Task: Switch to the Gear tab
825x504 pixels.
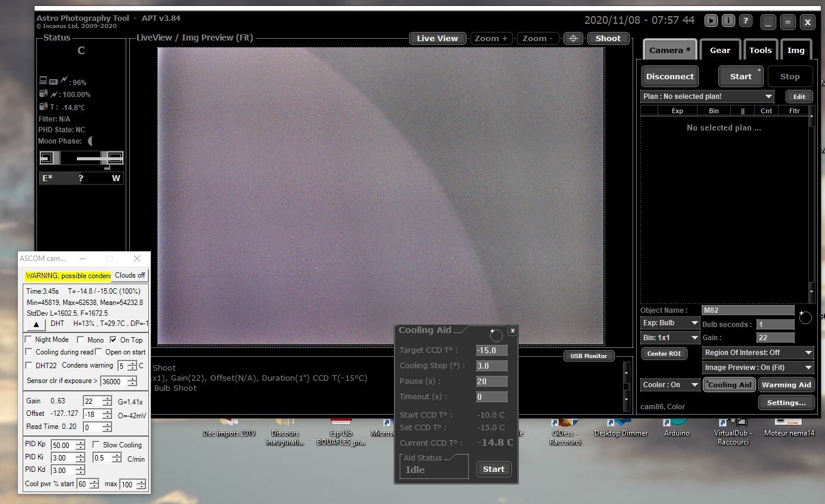Action: point(720,50)
